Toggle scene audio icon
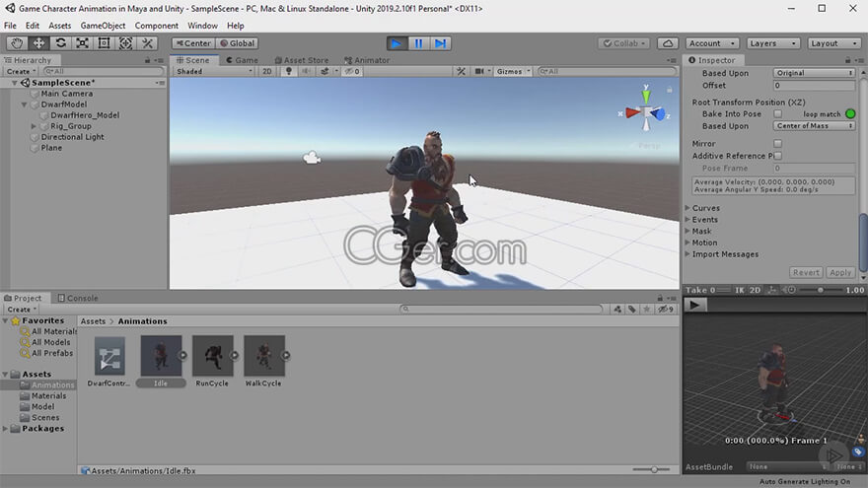 [306, 71]
